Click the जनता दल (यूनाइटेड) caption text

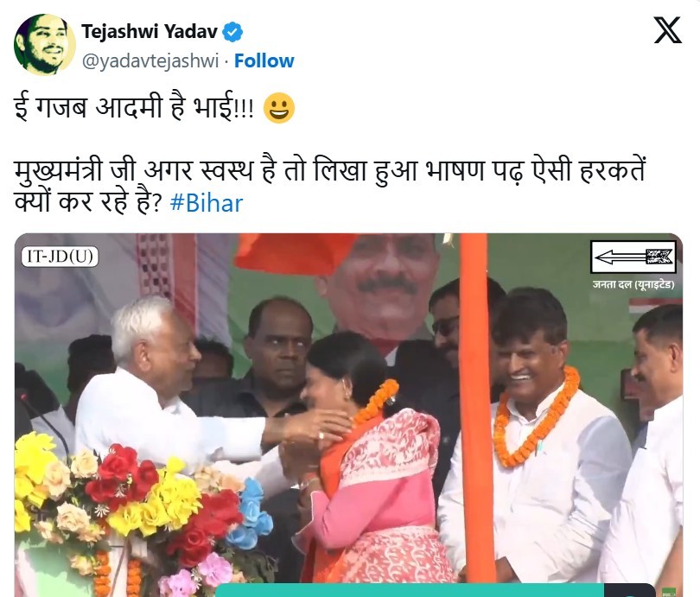[633, 284]
